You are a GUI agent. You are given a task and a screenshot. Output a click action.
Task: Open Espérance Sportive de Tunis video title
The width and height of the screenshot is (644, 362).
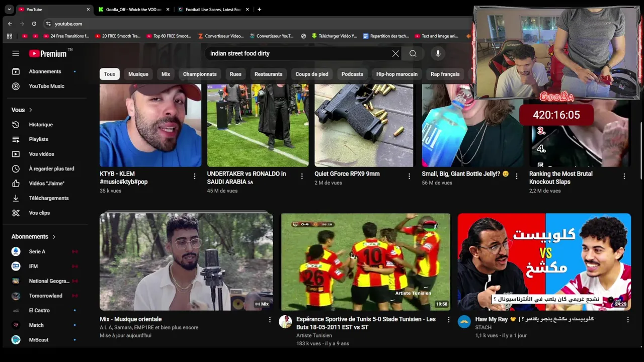click(x=366, y=323)
